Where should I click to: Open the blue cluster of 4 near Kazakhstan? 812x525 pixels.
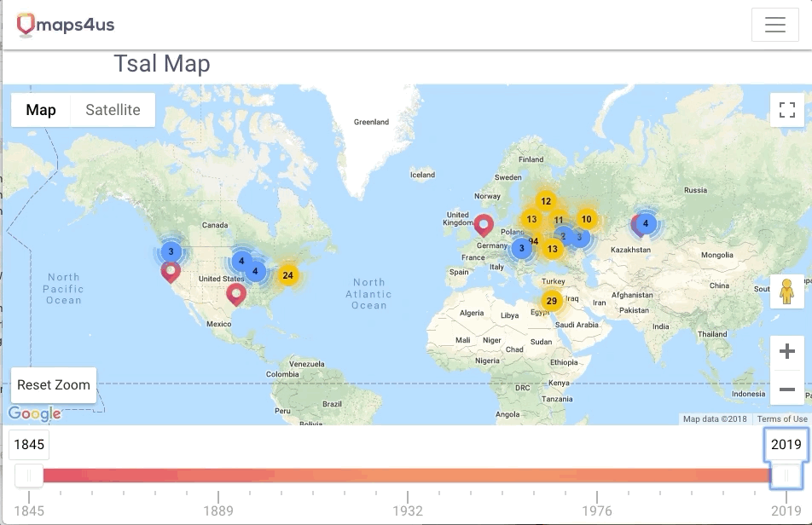pos(645,223)
